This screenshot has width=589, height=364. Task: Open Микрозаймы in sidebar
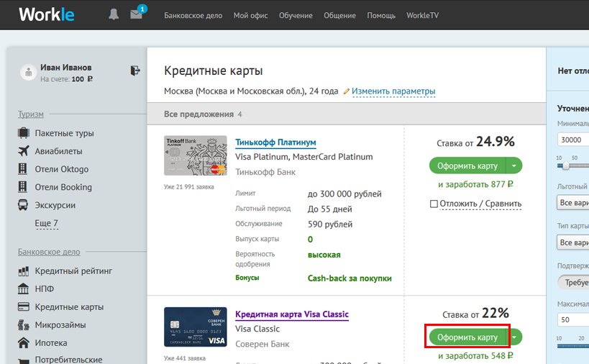click(x=60, y=325)
